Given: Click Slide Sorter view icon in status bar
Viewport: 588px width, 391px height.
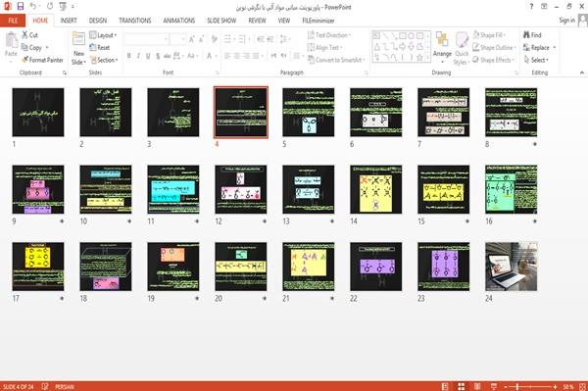Looking at the screenshot, I should (x=462, y=386).
